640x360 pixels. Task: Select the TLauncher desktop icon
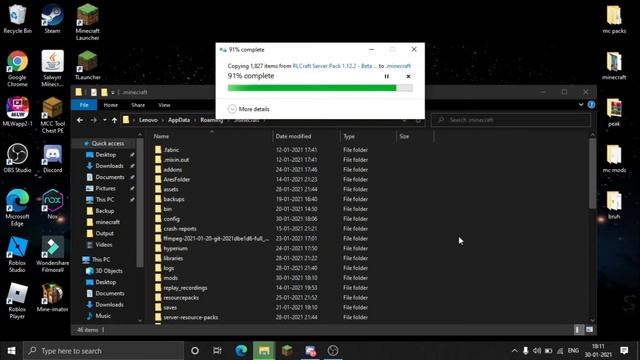click(87, 65)
